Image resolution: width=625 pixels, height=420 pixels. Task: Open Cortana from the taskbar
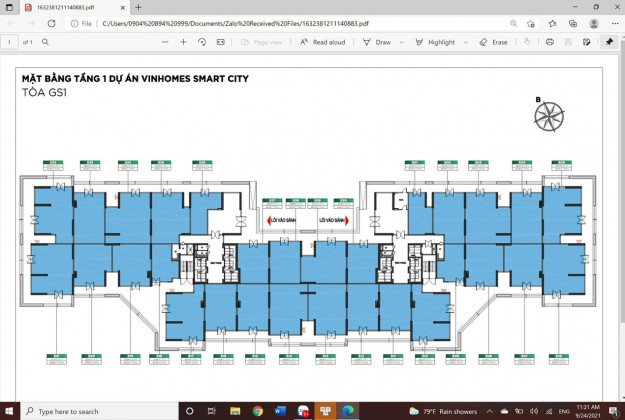[190, 411]
